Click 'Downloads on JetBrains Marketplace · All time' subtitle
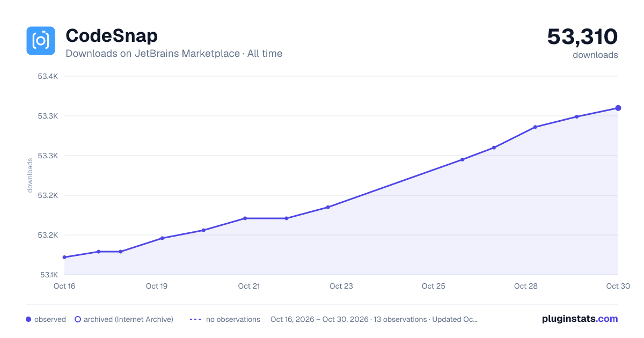 pos(174,54)
